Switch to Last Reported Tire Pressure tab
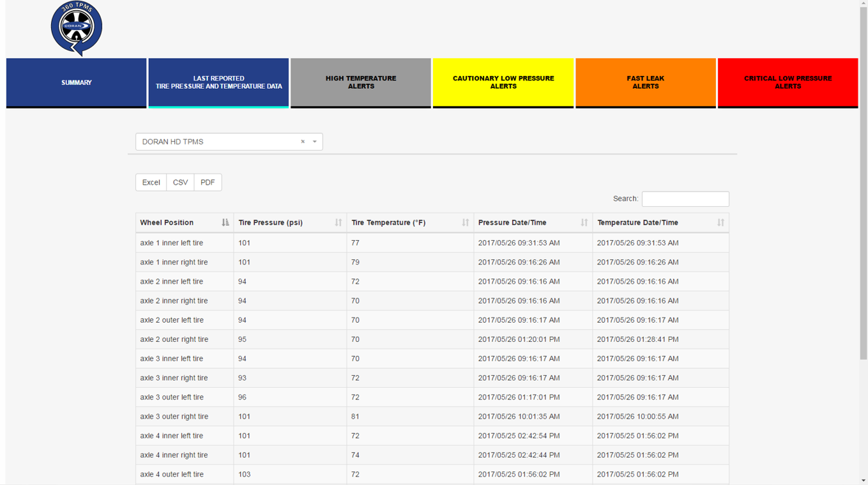Viewport: 868px width, 485px height. point(218,83)
